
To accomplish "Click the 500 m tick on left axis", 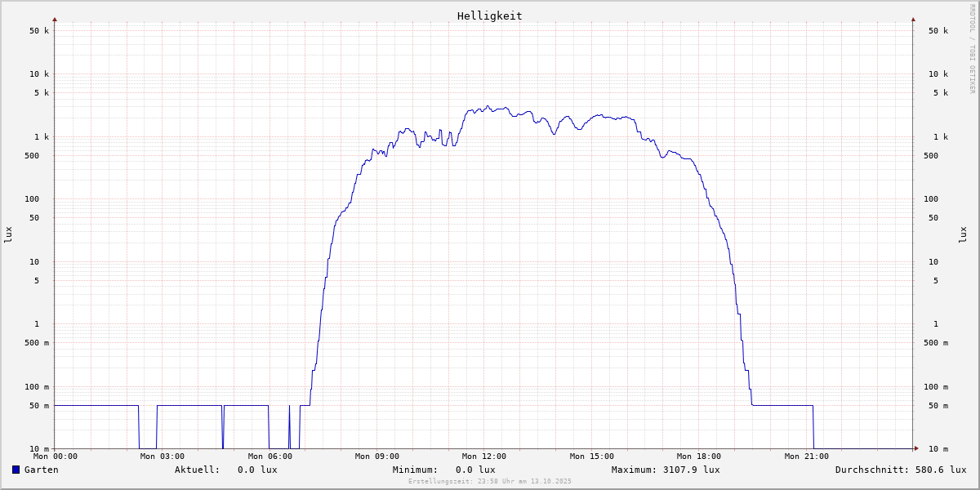I will (37, 342).
